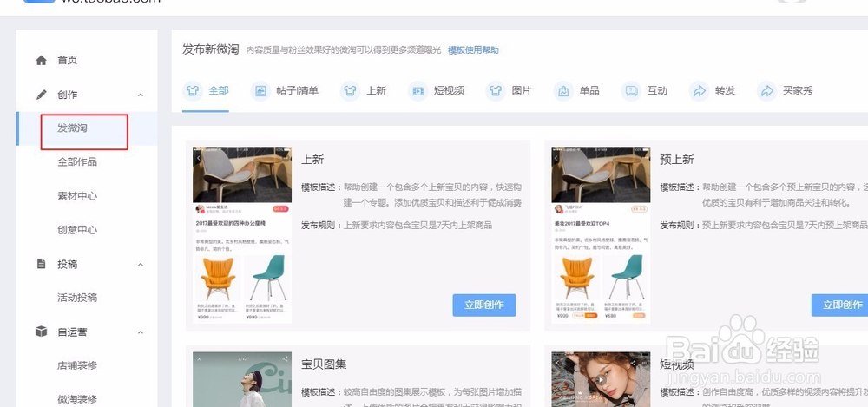Open the 宝贝图集 template preview thumbnail
This screenshot has height=407, width=868.
point(242,379)
